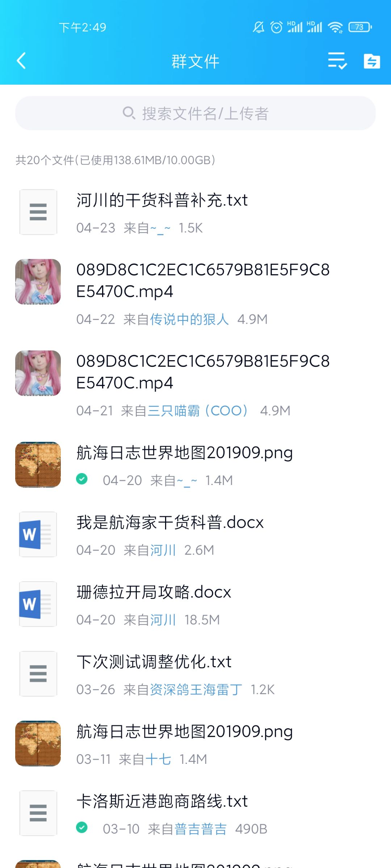Tap text file icon for 河川的干货科普补充.txt

(x=38, y=212)
